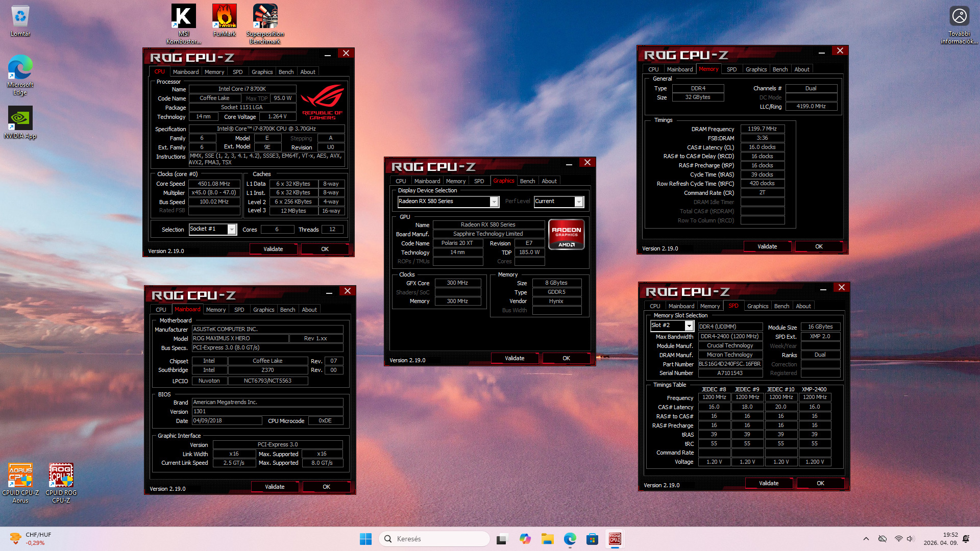The height and width of the screenshot is (551, 980).
Task: Open the CPUID ROG CPU-Z desktop shortcut
Action: click(x=61, y=475)
